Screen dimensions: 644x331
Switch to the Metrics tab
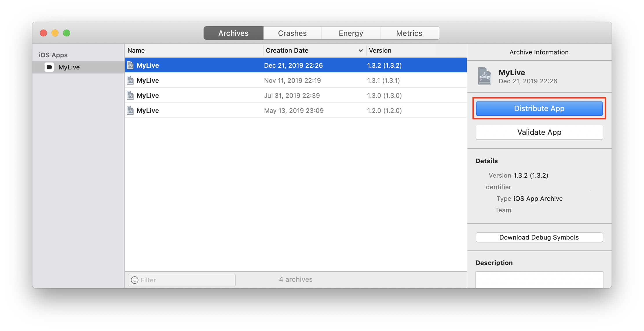pos(409,33)
